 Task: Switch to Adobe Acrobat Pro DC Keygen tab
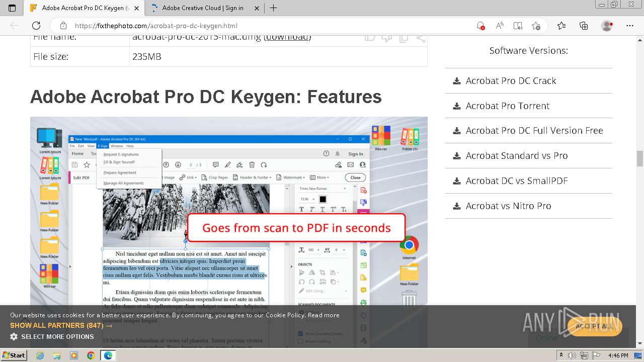[85, 8]
